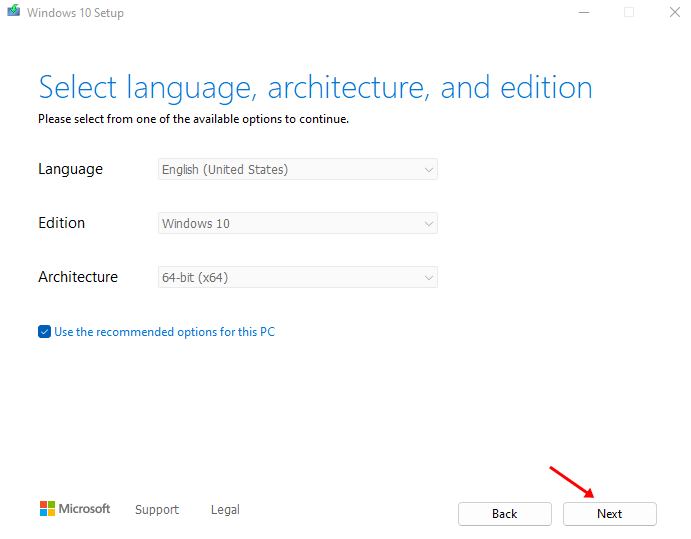Click the 'Use the recommended options for this PC' label
The height and width of the screenshot is (539, 691).
(164, 331)
